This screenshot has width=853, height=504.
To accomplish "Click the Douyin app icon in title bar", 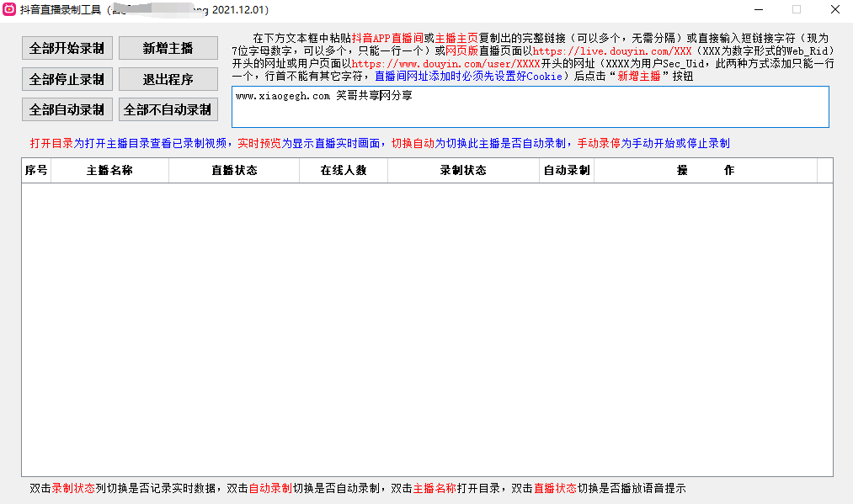I will coord(9,9).
